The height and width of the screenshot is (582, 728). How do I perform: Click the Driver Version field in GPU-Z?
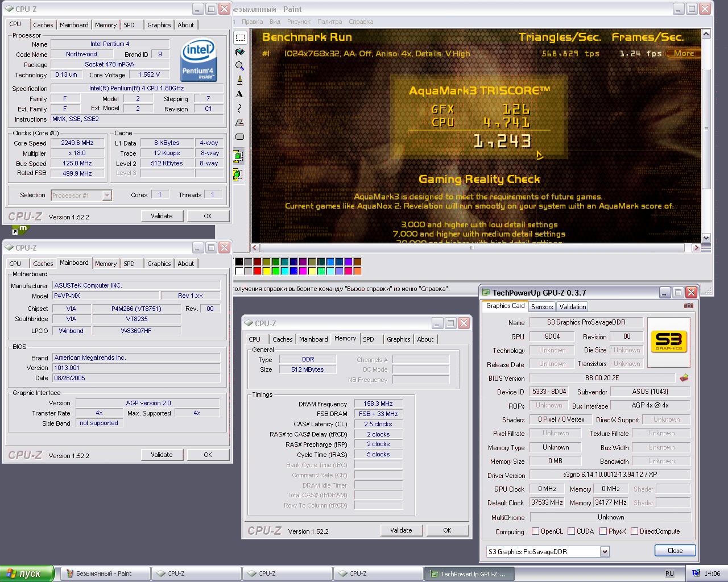pos(610,475)
